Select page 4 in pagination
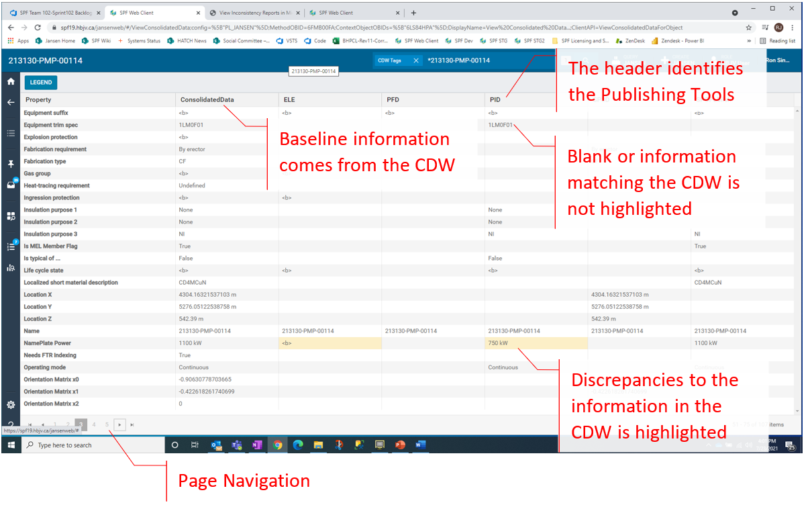812x509 pixels. (94, 424)
